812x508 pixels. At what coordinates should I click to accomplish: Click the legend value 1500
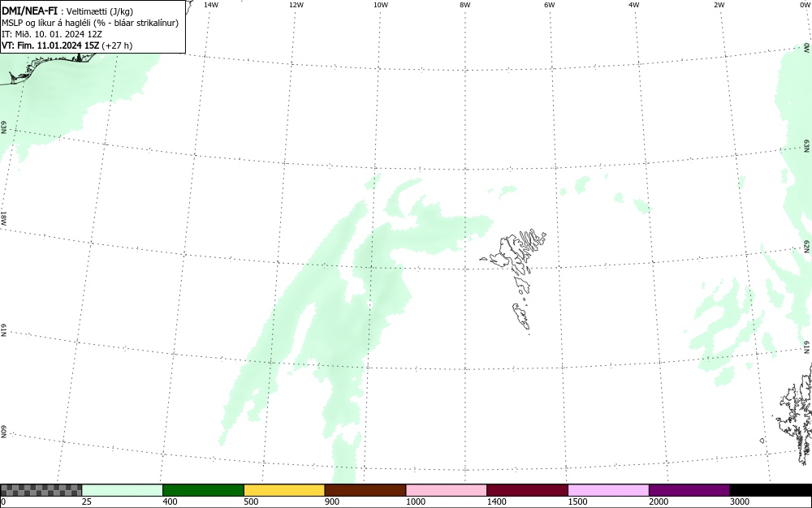click(x=578, y=502)
